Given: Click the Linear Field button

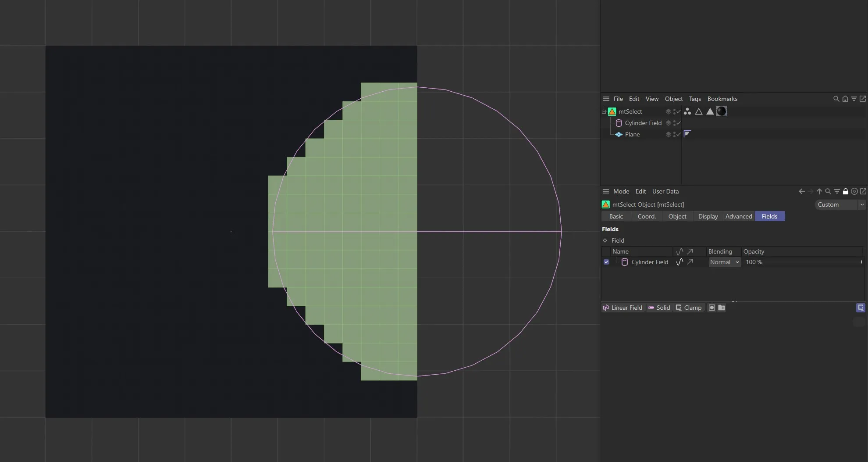Looking at the screenshot, I should pos(623,308).
